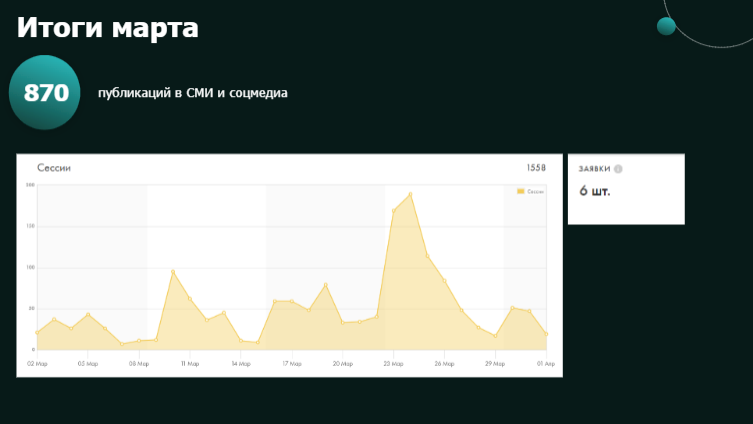Click the yellow Сессии legend swatch
This screenshot has height=424, width=753.
(520, 191)
